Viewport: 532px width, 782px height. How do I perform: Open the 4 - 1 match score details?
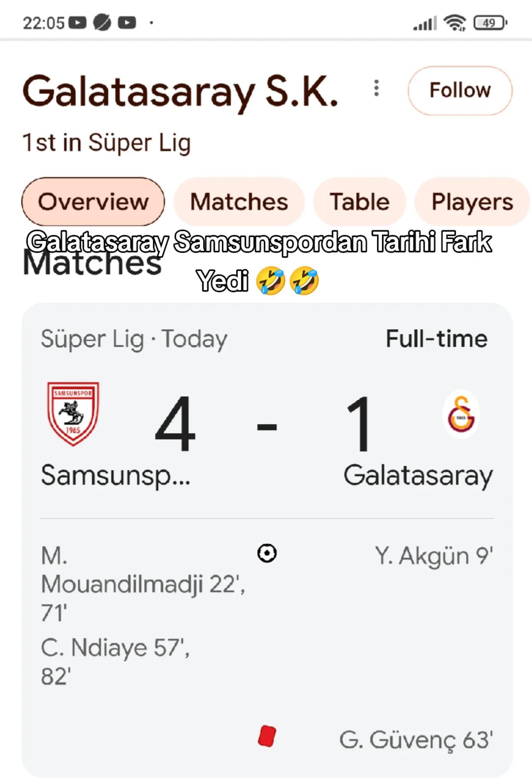(x=264, y=425)
